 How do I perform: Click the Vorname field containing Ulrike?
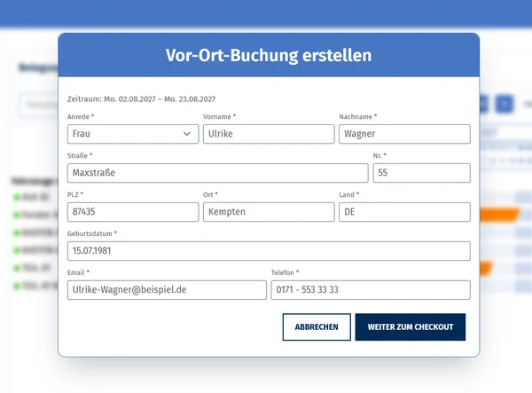pyautogui.click(x=269, y=134)
